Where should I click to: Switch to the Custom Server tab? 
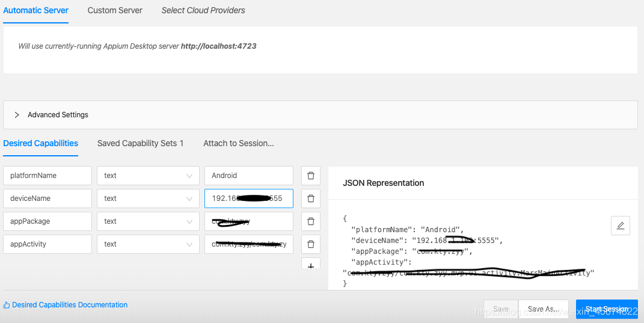point(115,11)
